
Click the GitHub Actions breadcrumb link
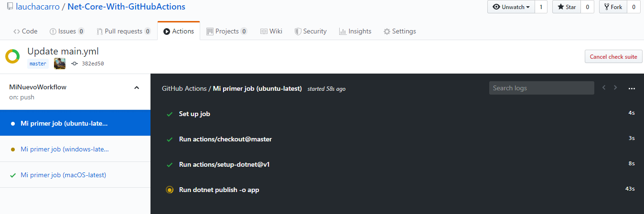[184, 88]
